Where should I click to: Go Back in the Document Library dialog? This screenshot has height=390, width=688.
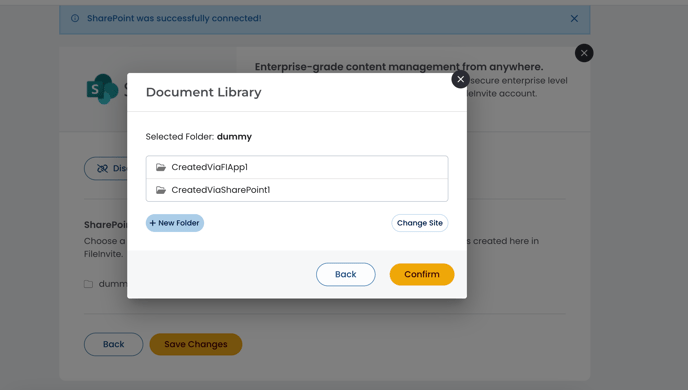[x=346, y=274]
